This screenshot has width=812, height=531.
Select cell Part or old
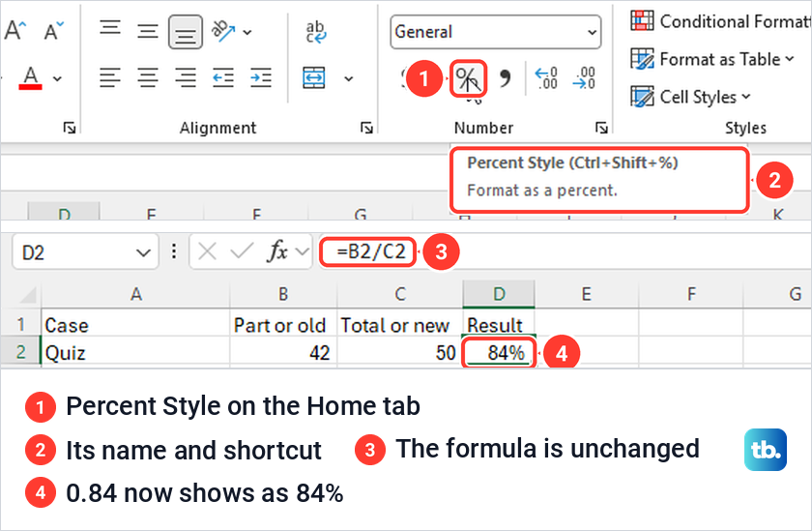[283, 325]
